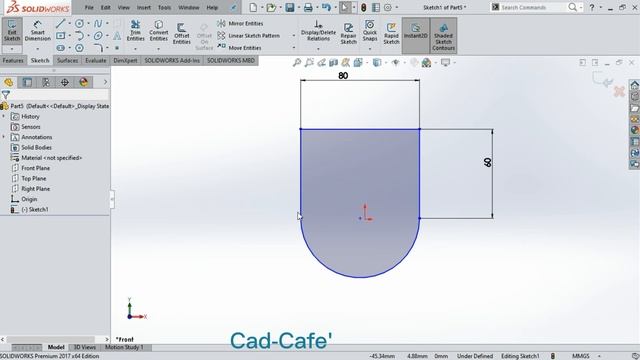
Task: Switch to the DimXpert tab
Action: coord(125,60)
